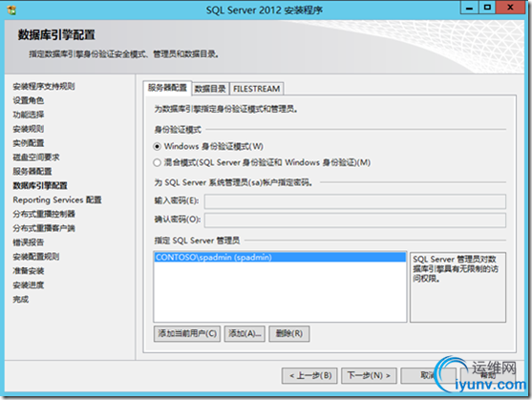Click the 输入密码 input field
This screenshot has width=532, height=400.
355,201
